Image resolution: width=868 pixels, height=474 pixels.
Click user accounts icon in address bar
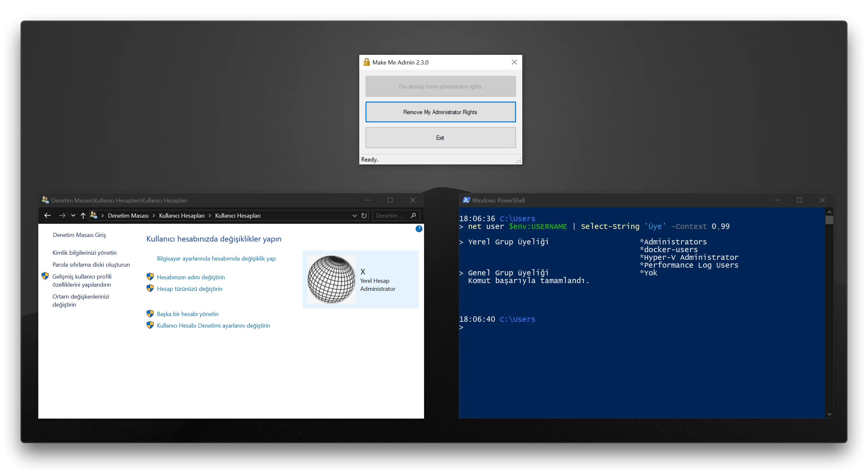click(x=94, y=215)
